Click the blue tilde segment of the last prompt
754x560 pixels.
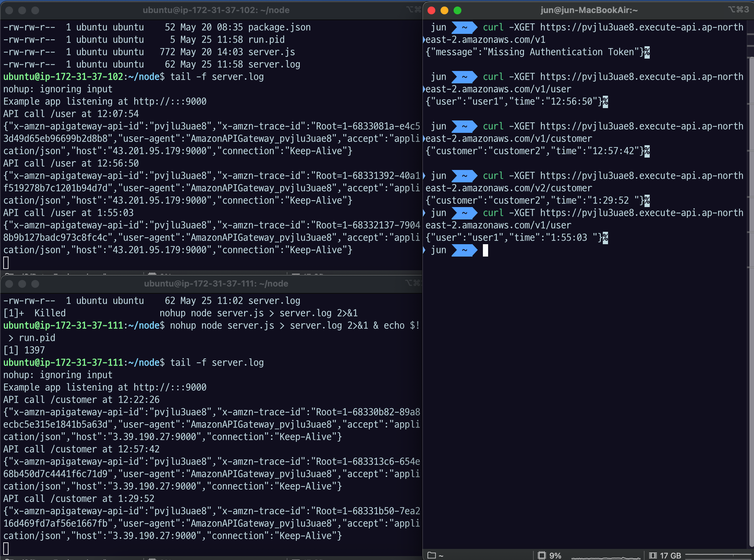click(464, 250)
